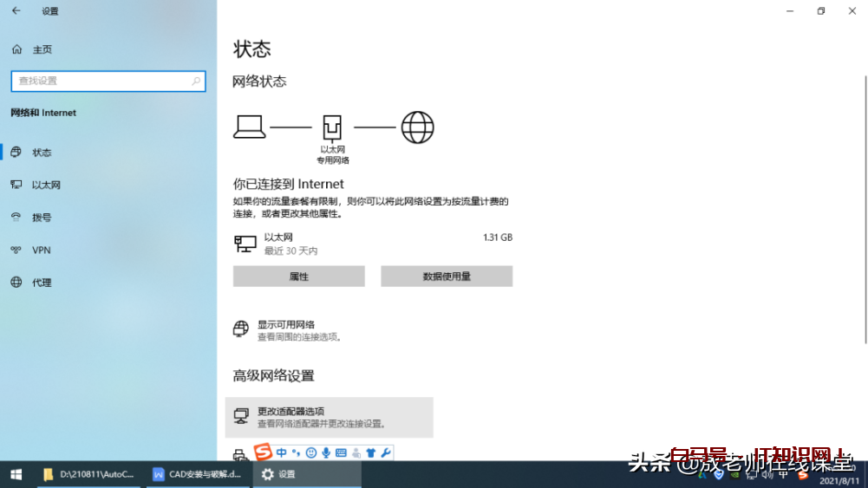The height and width of the screenshot is (488, 868).
Task: Open the 主页 home page
Action: (32, 49)
